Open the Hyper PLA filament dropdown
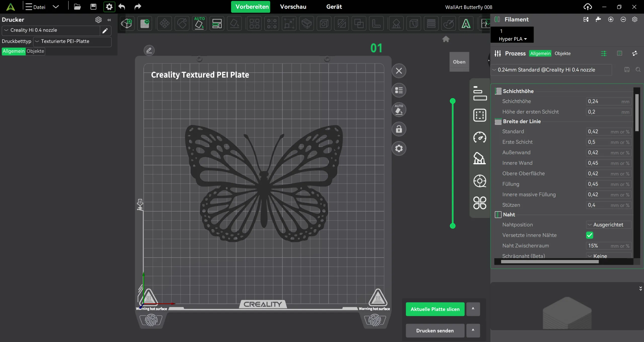 point(512,39)
